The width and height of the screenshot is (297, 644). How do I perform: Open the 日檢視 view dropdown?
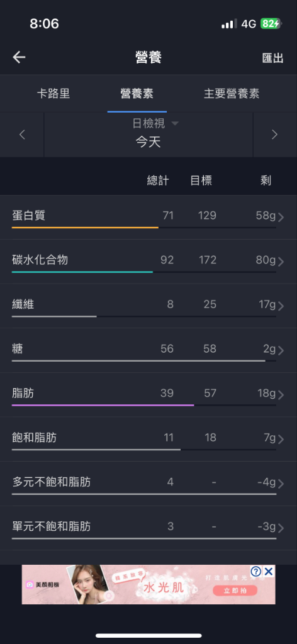(155, 123)
